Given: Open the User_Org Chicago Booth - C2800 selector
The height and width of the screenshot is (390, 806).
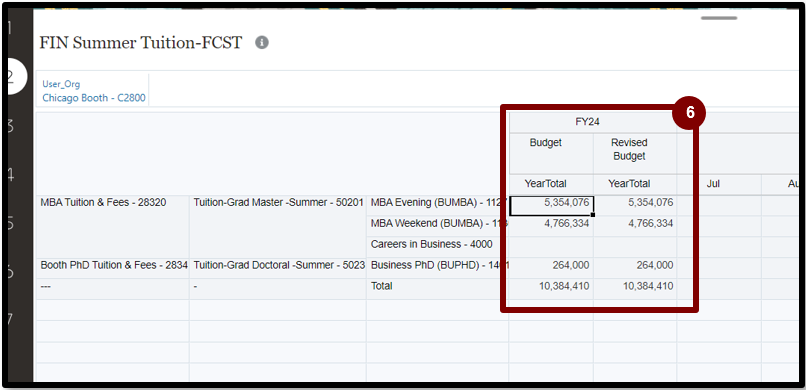Looking at the screenshot, I should point(94,90).
